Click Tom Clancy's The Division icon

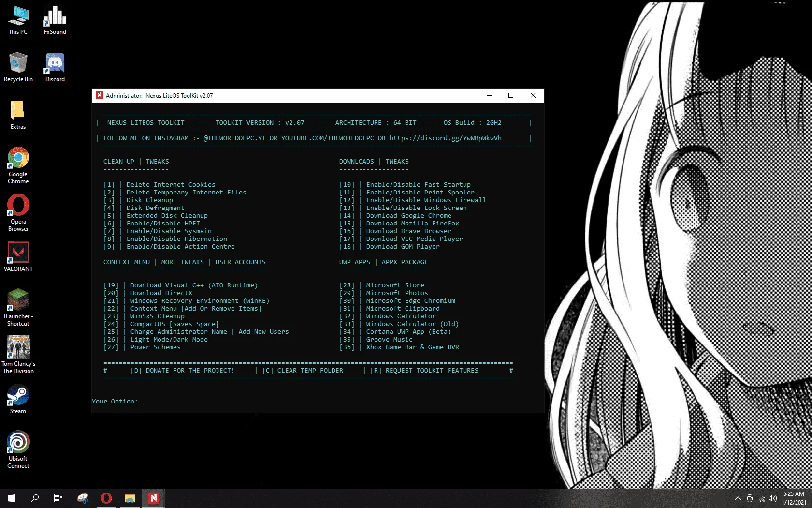(18, 355)
